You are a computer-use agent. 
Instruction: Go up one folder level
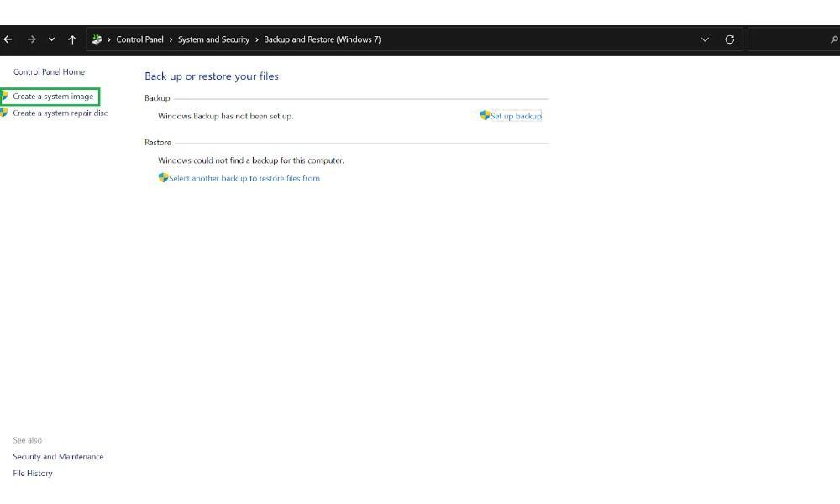pos(72,39)
